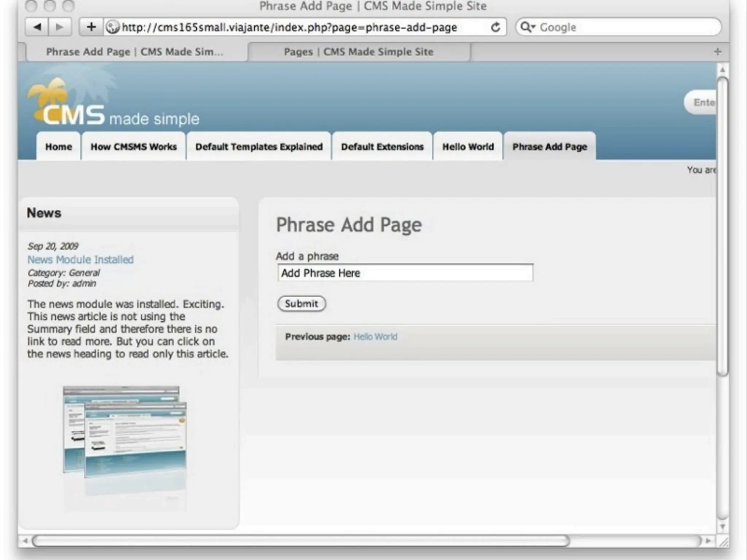Click the vertical scrollbar up arrow

(722, 69)
